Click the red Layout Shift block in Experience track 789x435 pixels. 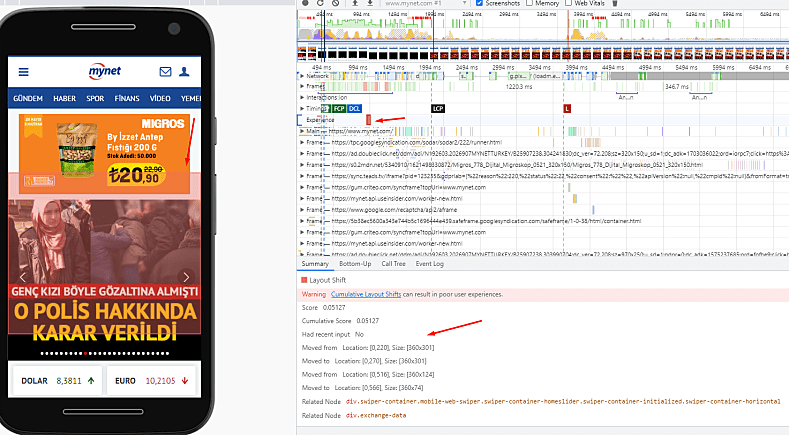(x=368, y=120)
